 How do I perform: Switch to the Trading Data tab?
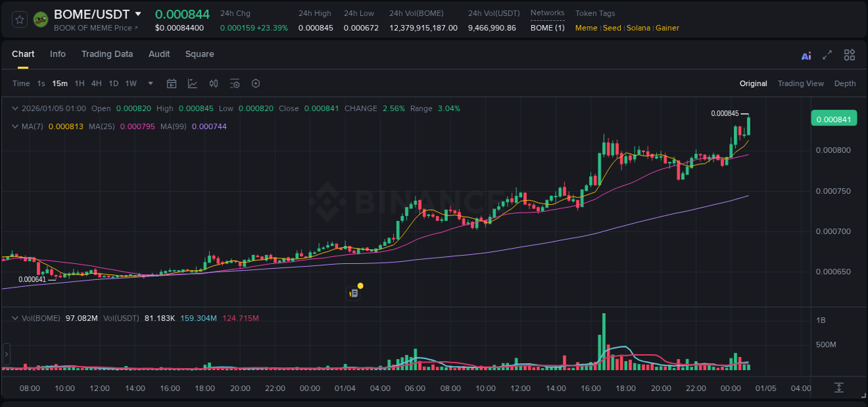click(107, 54)
